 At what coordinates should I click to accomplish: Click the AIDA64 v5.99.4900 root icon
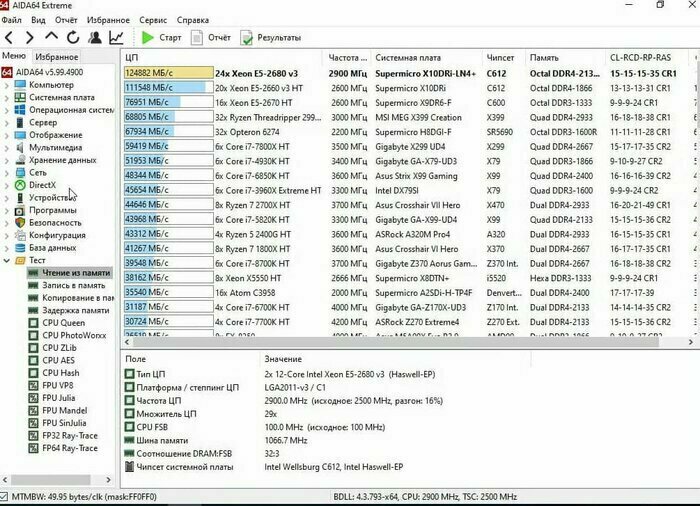[x=7, y=72]
